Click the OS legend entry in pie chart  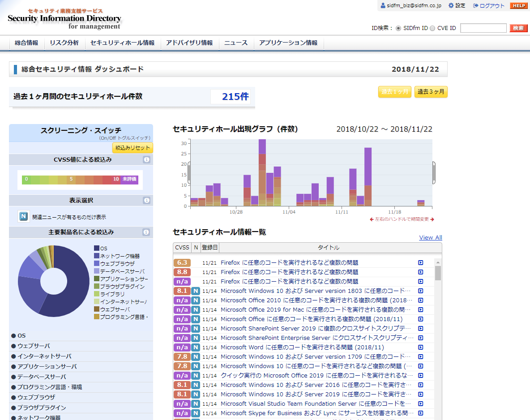pos(101,248)
